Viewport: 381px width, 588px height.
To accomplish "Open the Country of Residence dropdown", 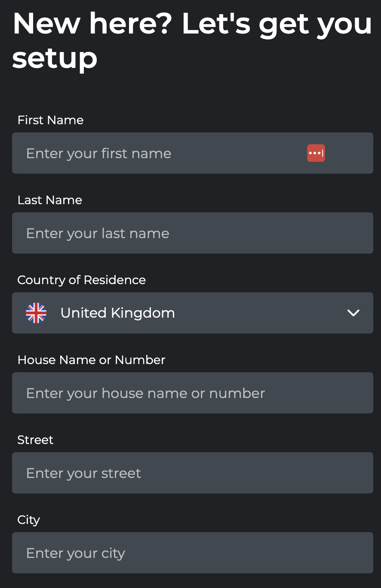I will 193,313.
